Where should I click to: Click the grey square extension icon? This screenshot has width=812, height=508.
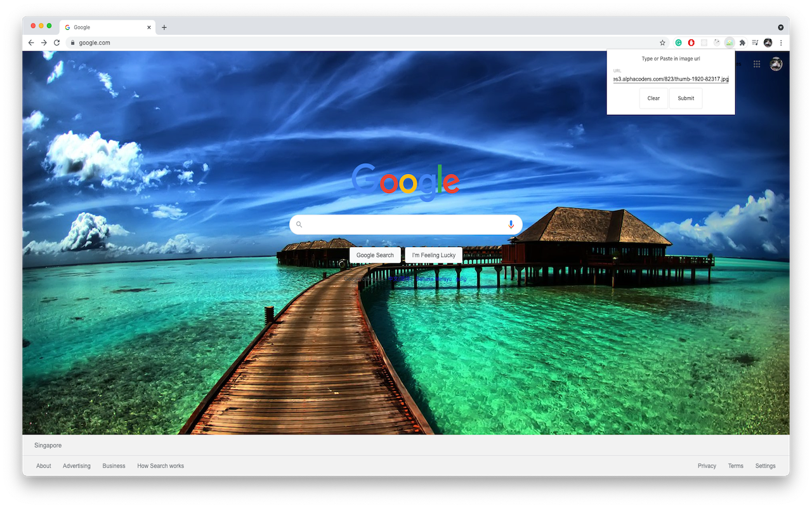704,43
